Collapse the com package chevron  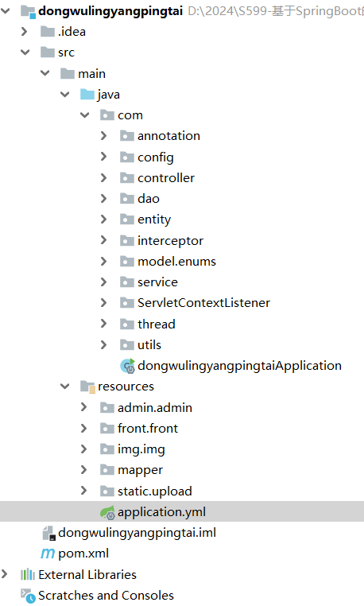(84, 115)
